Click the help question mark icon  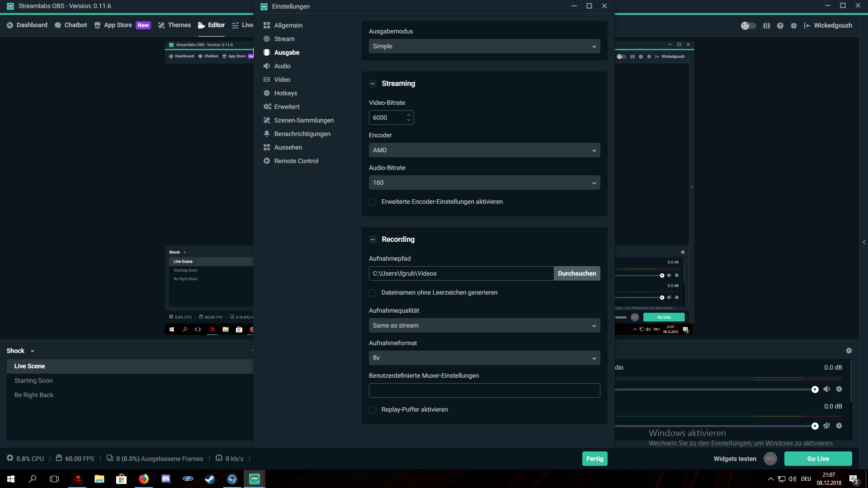(780, 26)
